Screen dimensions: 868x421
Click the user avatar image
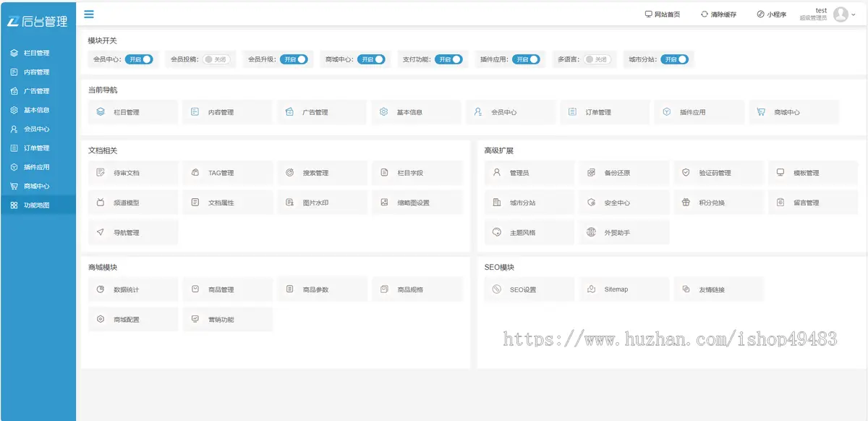pyautogui.click(x=840, y=14)
